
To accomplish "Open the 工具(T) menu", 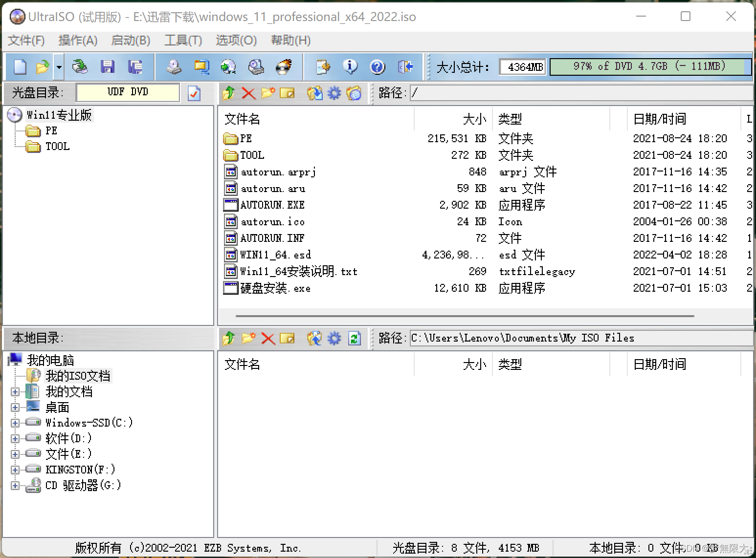I will tap(183, 41).
